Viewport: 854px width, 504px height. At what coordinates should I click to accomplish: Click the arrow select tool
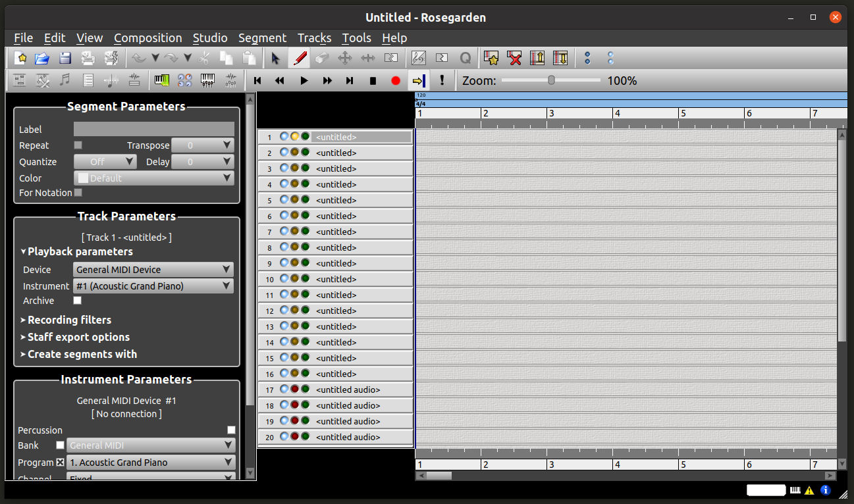275,59
